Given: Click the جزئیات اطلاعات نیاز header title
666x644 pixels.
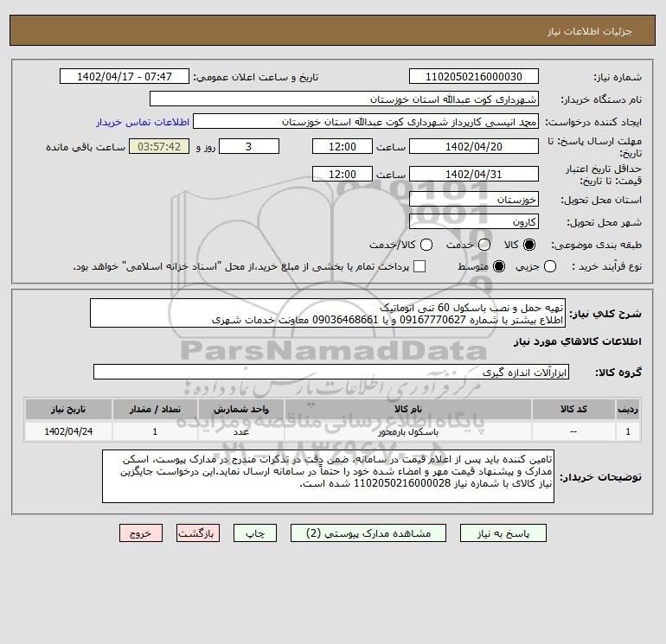Looking at the screenshot, I should tap(590, 31).
